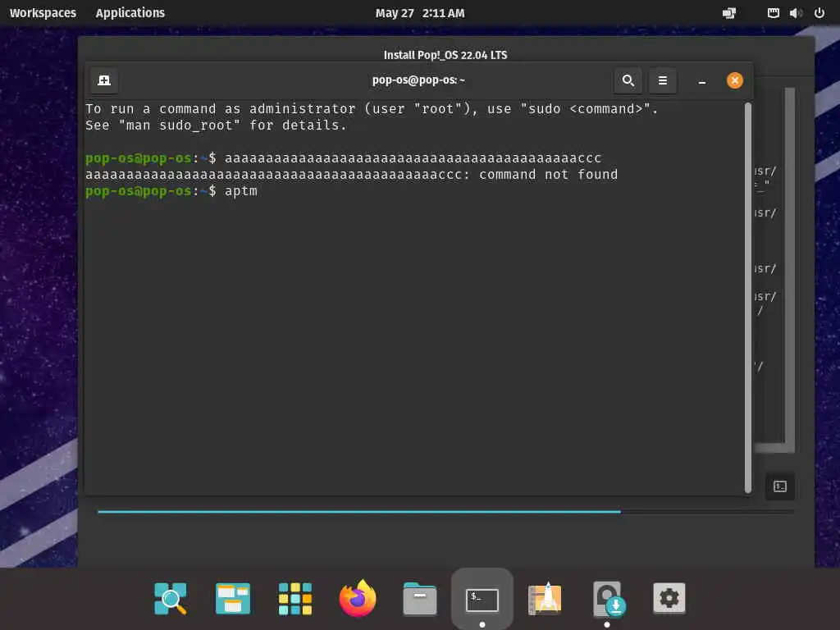
Task: Click the installer progress bar
Action: click(x=445, y=512)
